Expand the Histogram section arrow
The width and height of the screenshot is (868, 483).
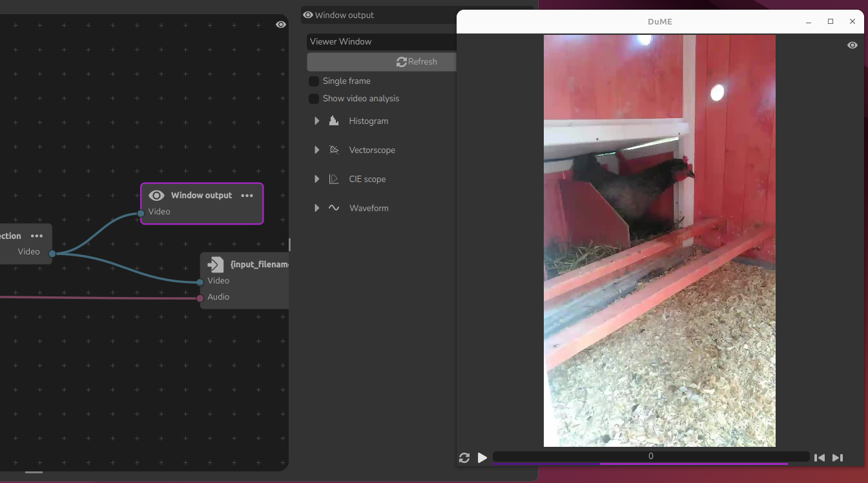316,121
